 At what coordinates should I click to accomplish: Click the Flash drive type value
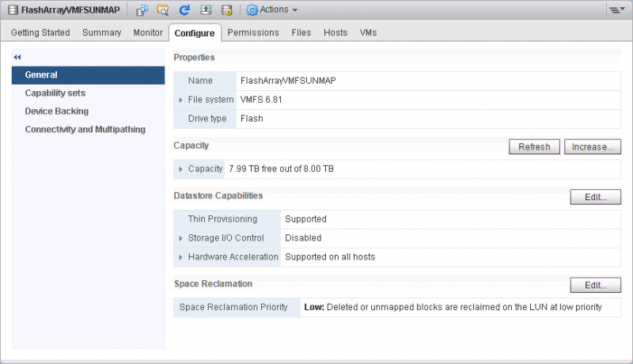click(x=252, y=119)
